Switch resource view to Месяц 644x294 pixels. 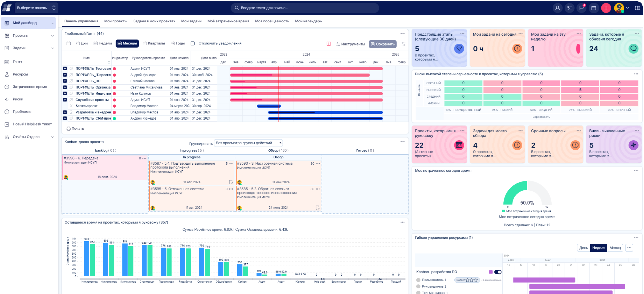[x=615, y=248]
